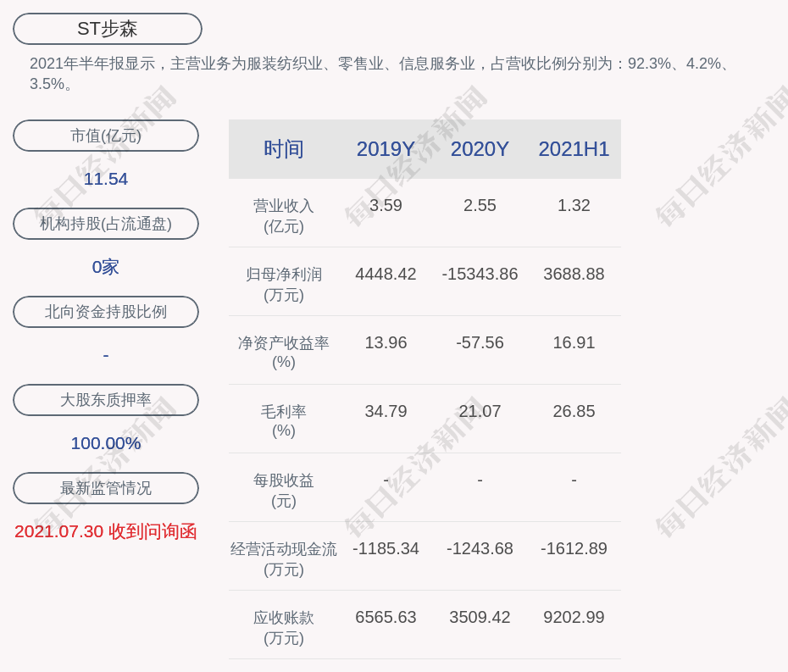Click the ST步森 title pill
This screenshot has height=672, width=788.
(x=107, y=29)
